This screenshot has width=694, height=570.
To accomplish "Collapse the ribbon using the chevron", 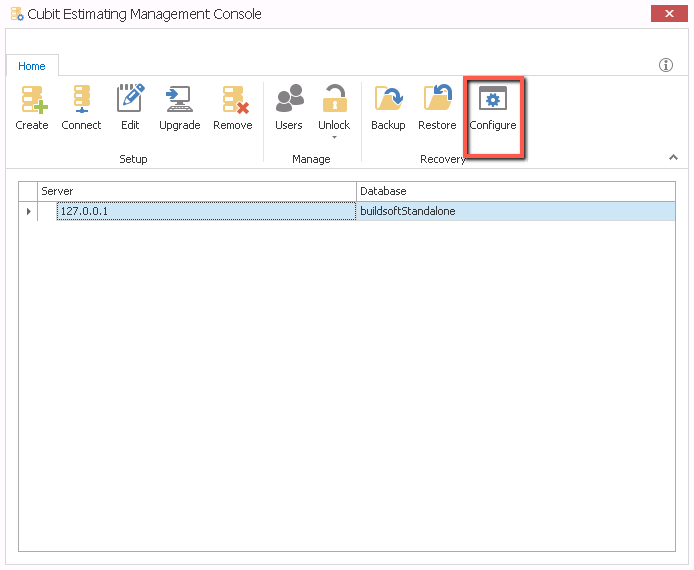I will pos(673,157).
